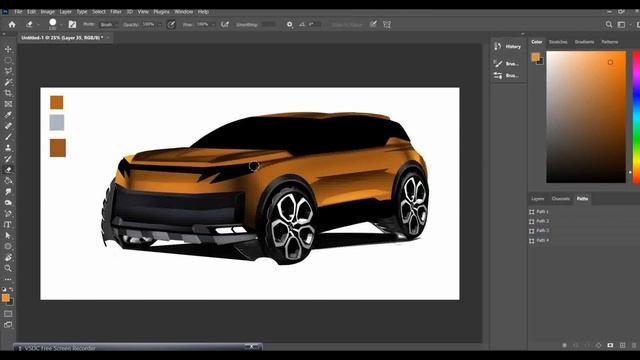This screenshot has width=640, height=360.
Task: Select the Clone Stamp tool
Action: coord(8,148)
